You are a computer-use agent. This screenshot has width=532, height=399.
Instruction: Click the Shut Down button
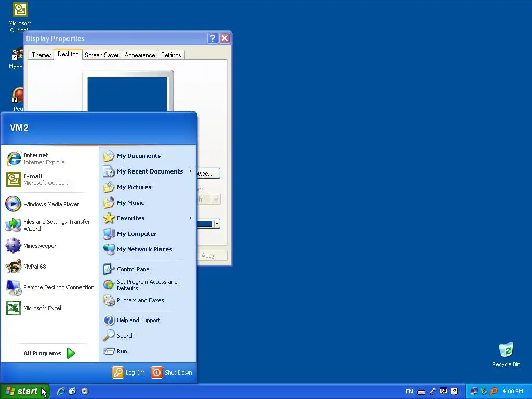point(171,373)
